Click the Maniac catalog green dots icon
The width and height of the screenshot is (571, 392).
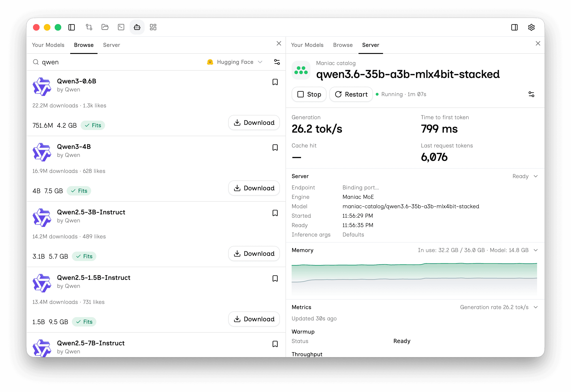click(301, 70)
